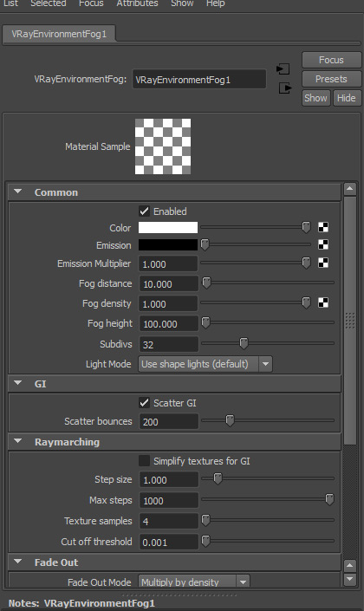Open texture map button for Emission Multiplier

click(323, 263)
